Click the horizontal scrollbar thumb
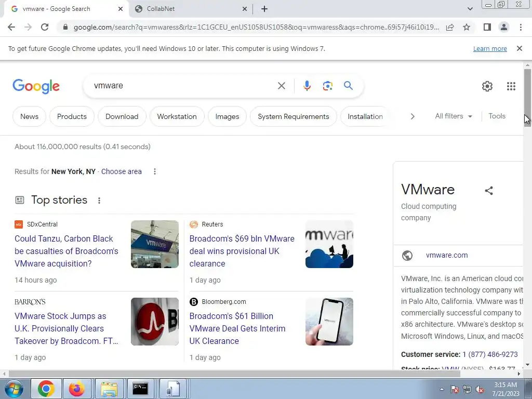 (x=234, y=374)
